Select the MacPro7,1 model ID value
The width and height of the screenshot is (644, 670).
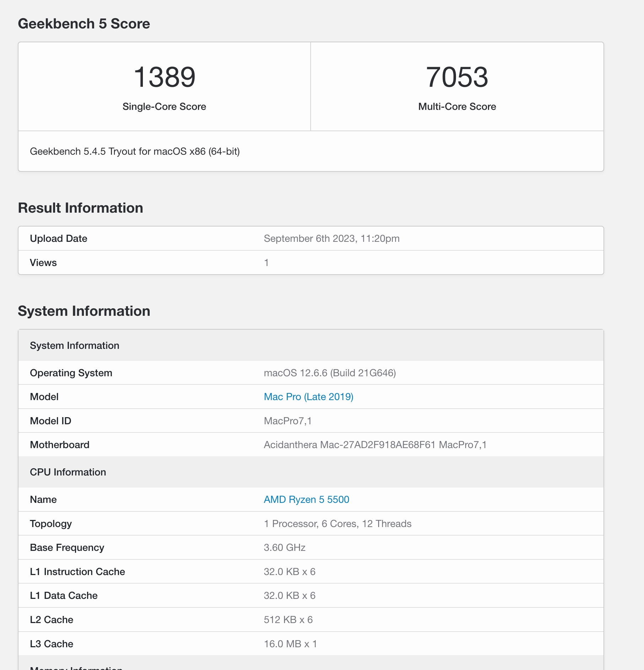coord(288,421)
